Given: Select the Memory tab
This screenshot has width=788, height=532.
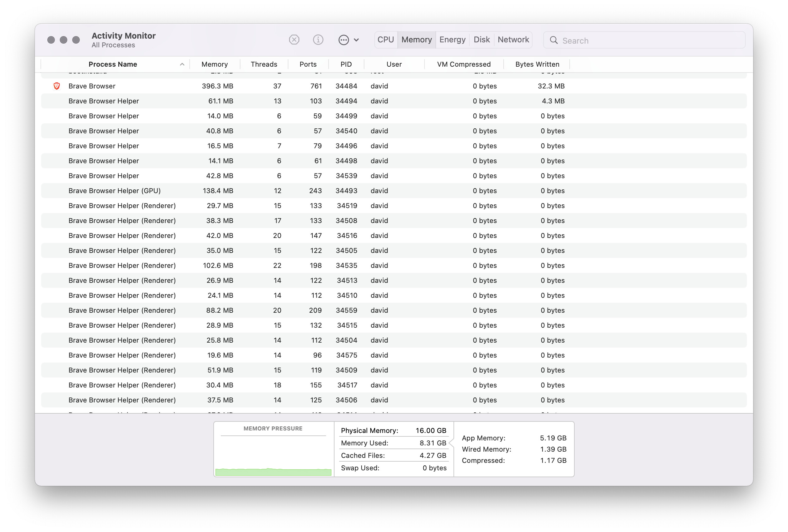Looking at the screenshot, I should pos(416,40).
